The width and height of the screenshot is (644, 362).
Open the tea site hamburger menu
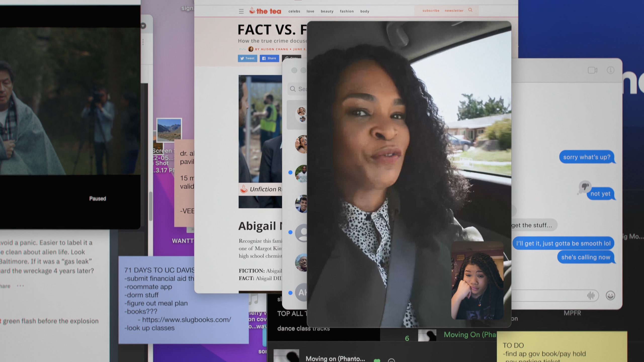click(x=241, y=11)
